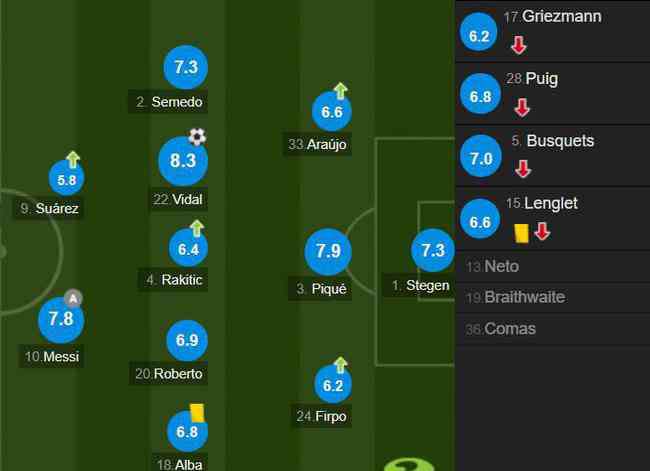Click red substituted-off arrow under Busquets

pos(522,169)
